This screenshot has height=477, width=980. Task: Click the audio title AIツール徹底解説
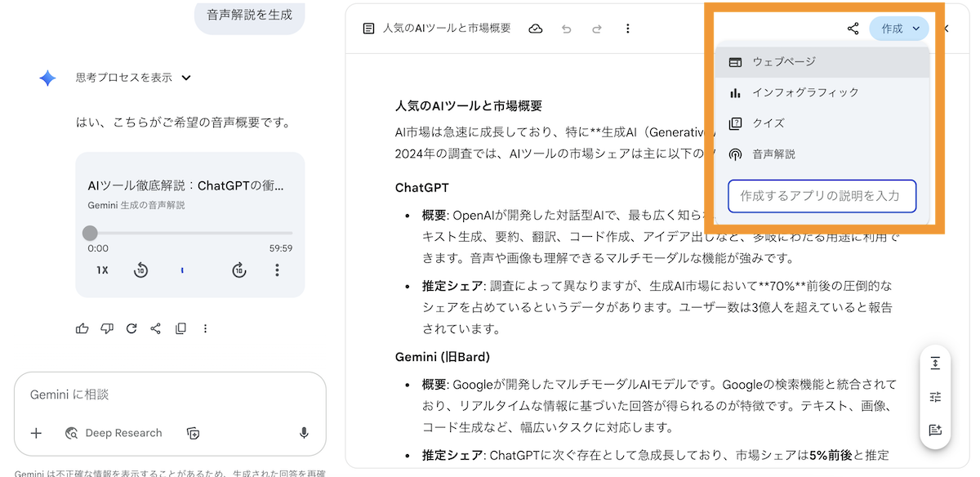click(186, 185)
